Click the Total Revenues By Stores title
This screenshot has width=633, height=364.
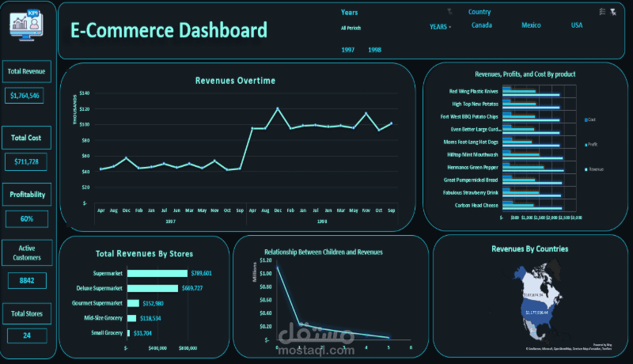coord(144,254)
